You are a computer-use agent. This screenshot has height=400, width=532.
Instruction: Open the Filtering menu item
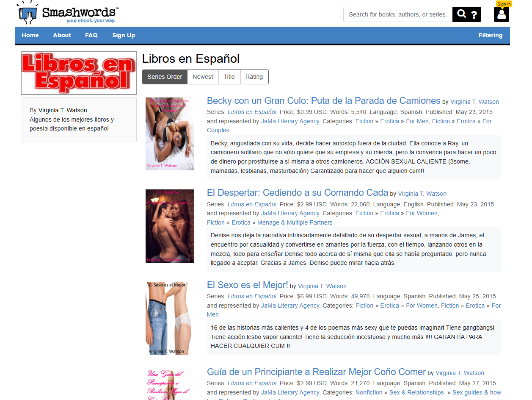click(491, 35)
